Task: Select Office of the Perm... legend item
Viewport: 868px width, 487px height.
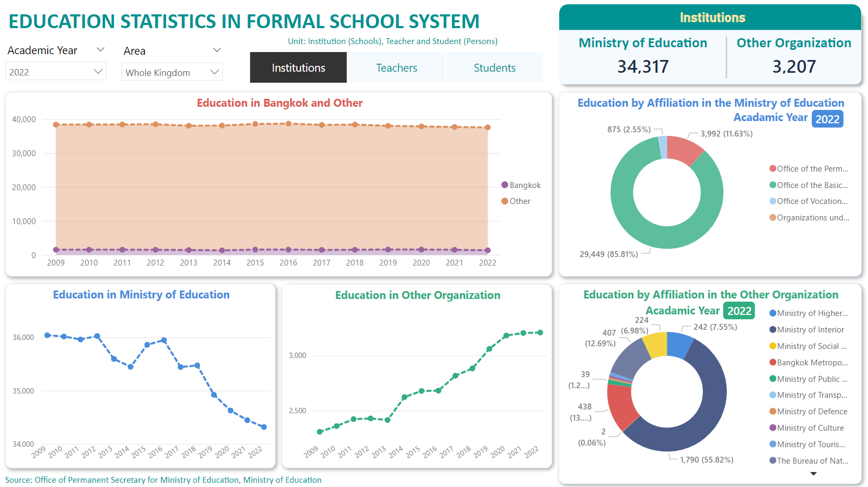Action: click(x=809, y=168)
